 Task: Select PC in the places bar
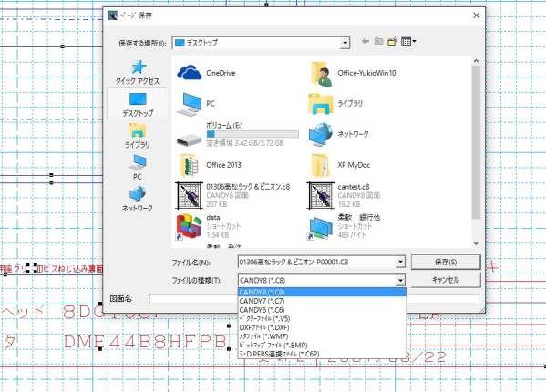138,167
